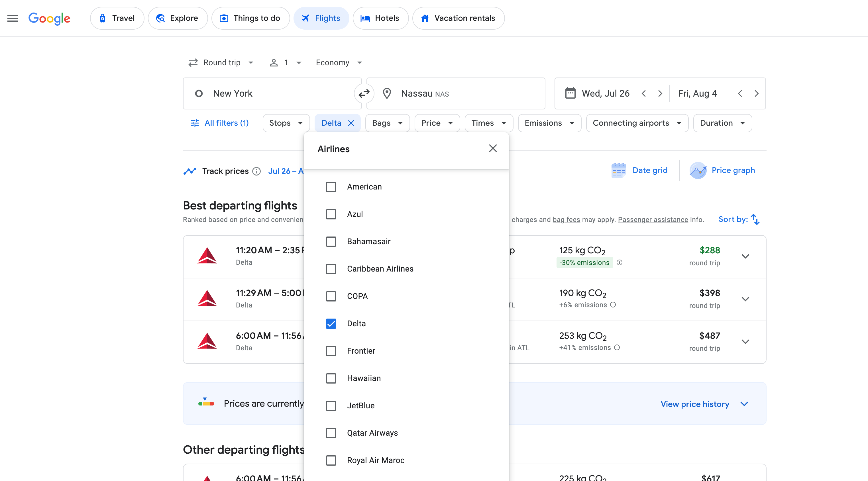
Task: Expand the Bags filter dropdown
Action: 387,123
